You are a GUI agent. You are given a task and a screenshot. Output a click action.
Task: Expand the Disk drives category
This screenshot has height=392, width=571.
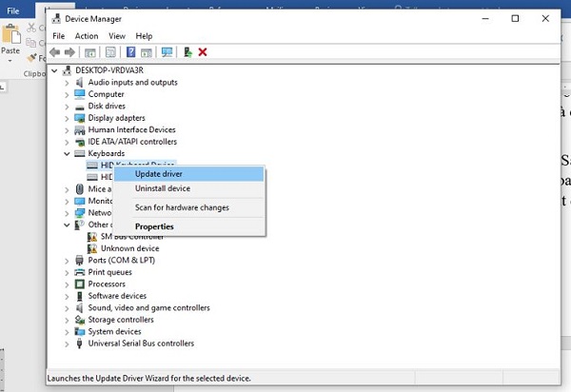(x=67, y=107)
